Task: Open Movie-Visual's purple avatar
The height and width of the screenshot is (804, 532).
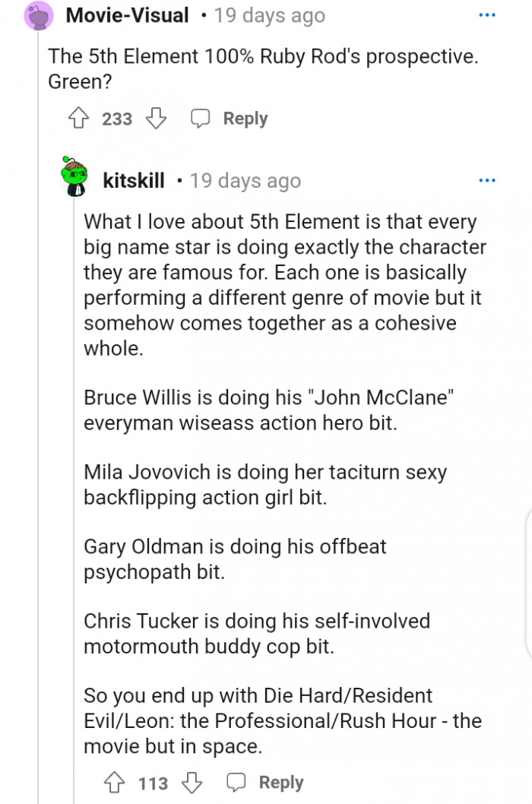Action: click(37, 15)
